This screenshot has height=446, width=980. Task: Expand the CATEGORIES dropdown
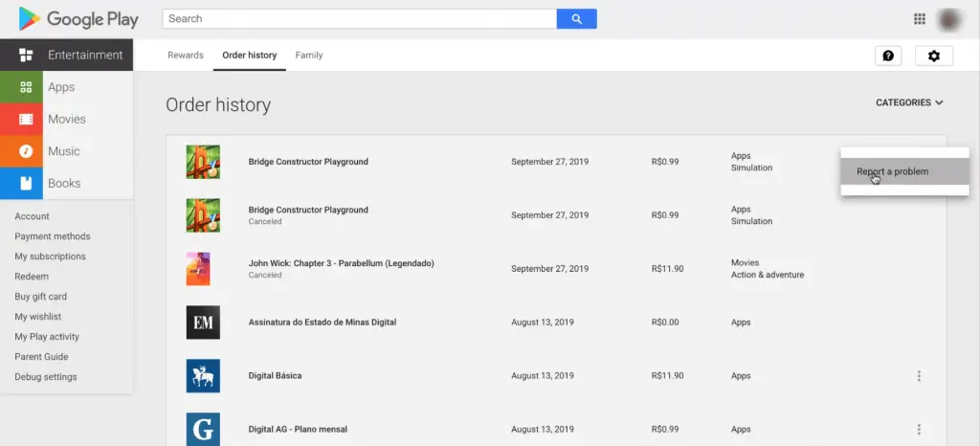coord(909,102)
